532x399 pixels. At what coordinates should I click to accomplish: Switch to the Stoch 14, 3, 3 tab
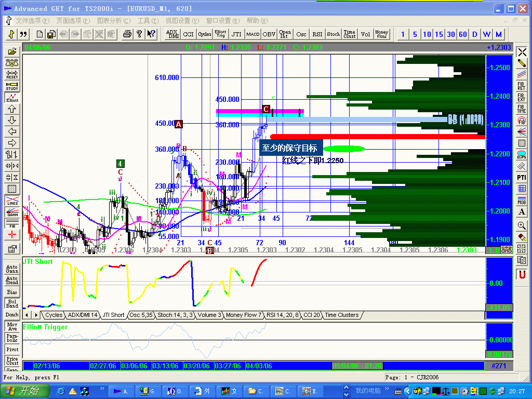pos(176,315)
